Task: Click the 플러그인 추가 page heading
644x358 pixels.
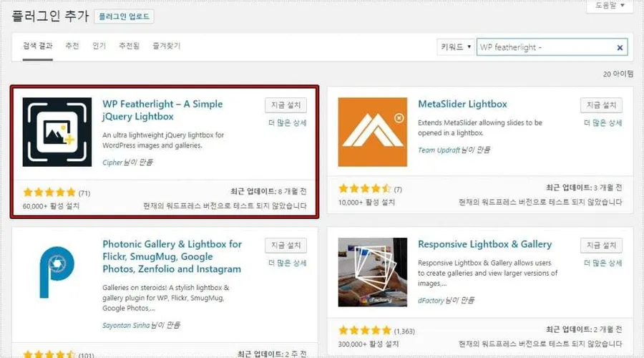Action: point(50,16)
